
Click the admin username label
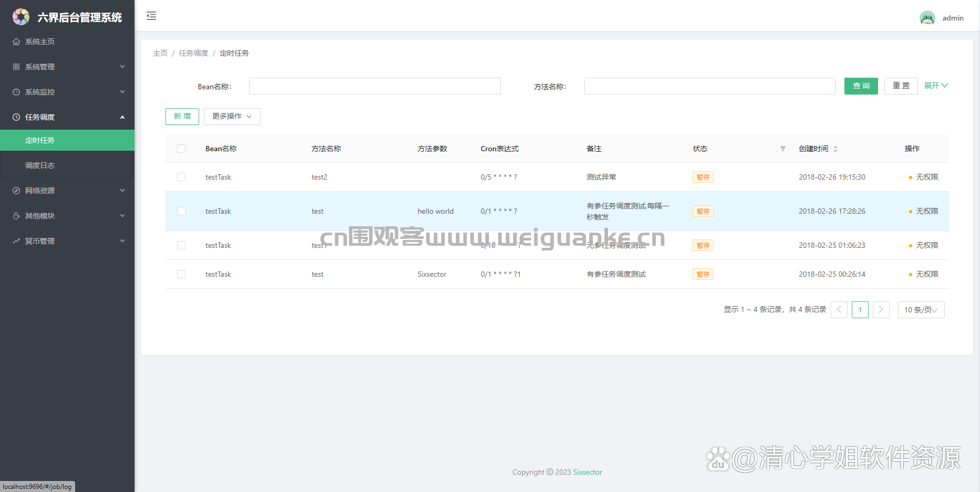pyautogui.click(x=953, y=18)
